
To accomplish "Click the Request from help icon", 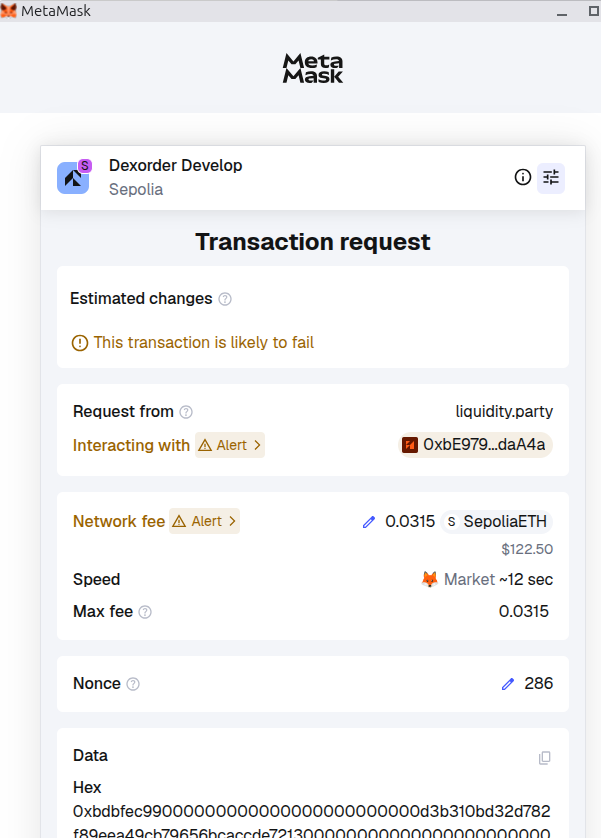I will click(x=186, y=412).
